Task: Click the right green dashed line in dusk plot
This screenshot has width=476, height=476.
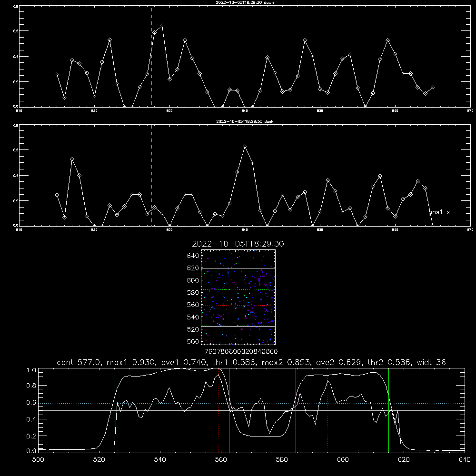Action: (x=263, y=175)
